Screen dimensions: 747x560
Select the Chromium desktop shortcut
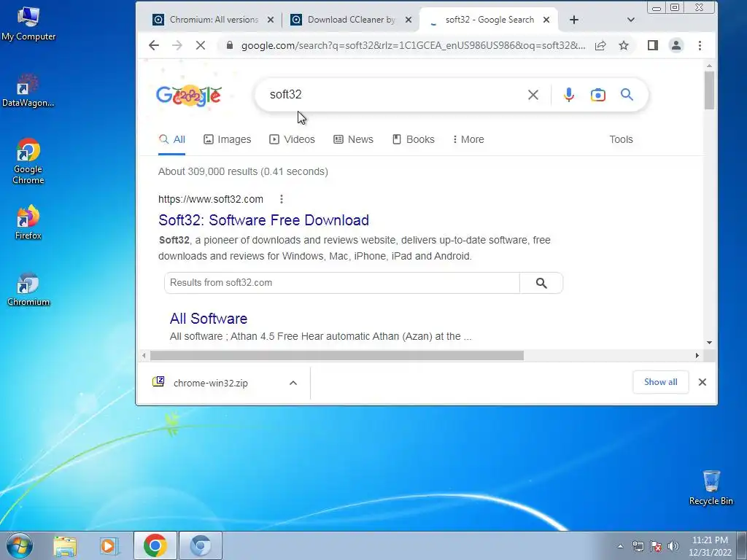coord(28,289)
